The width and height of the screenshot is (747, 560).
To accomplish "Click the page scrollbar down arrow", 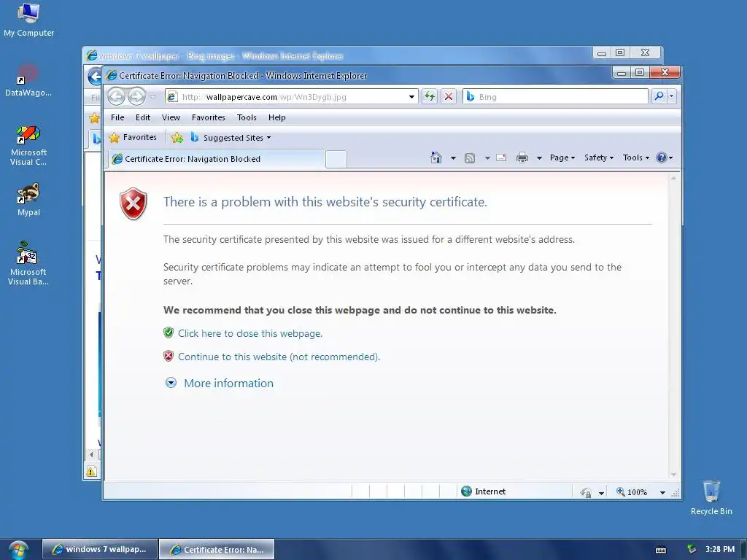I will 673,474.
